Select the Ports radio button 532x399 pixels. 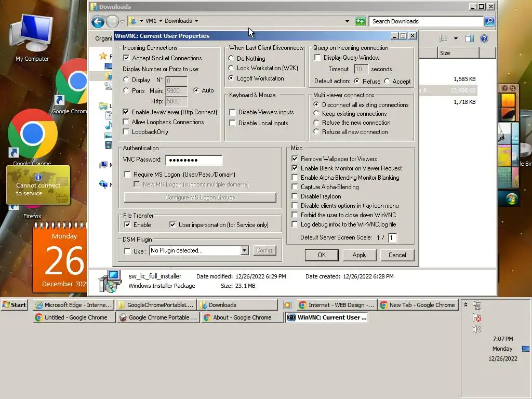126,90
